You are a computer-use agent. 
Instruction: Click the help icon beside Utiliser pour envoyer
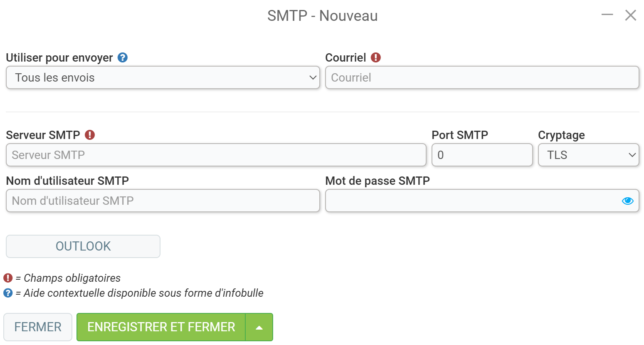coord(122,57)
